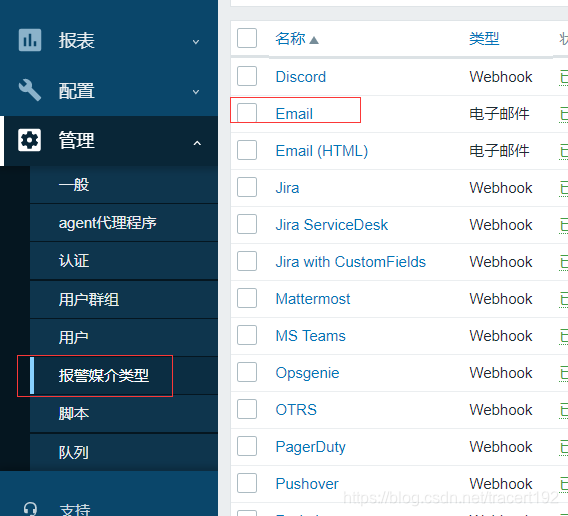Open the 配置 sidebar menu
This screenshot has width=568, height=516.
tap(109, 90)
